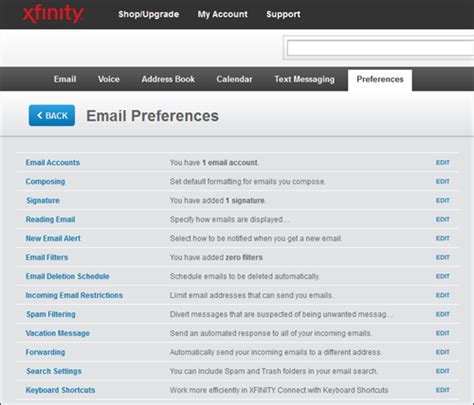Click EDIT for Search Settings
Screen dimensions: 474x405
pyautogui.click(x=443, y=371)
